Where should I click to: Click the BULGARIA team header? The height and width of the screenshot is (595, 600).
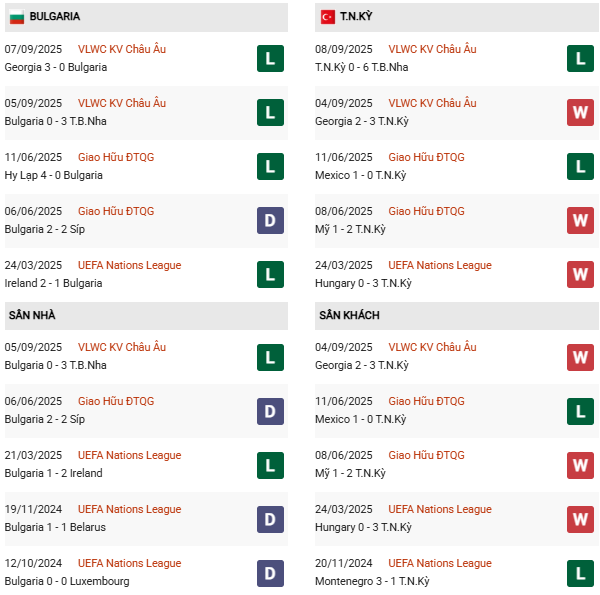pos(55,17)
